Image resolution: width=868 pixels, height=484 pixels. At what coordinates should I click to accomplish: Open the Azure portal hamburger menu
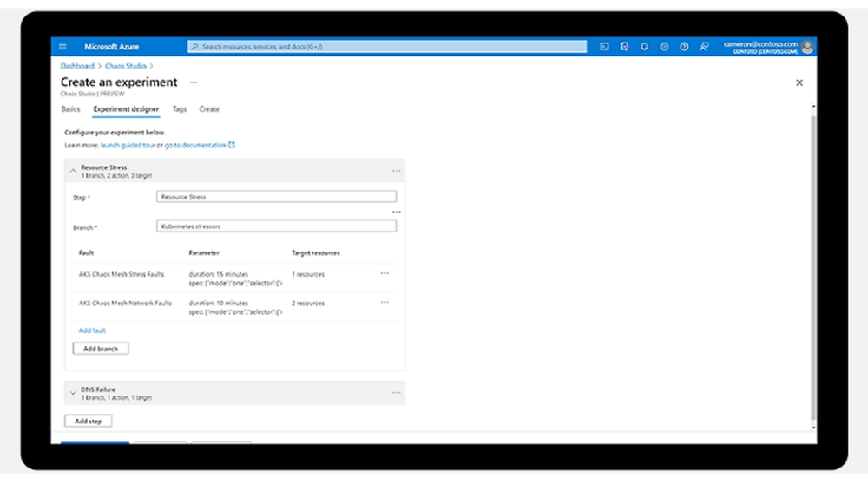pos(62,47)
